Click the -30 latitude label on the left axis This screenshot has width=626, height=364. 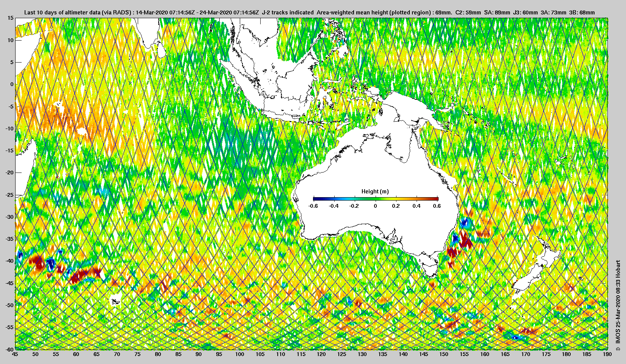click(9, 217)
